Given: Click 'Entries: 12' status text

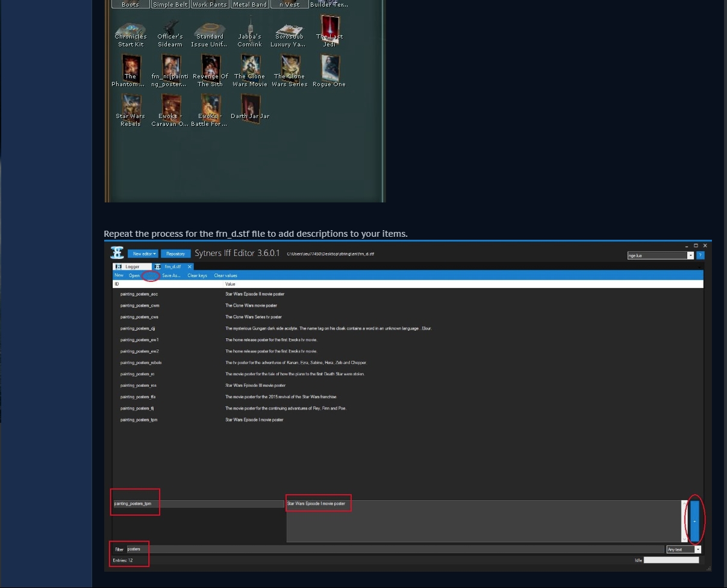Looking at the screenshot, I should 123,560.
